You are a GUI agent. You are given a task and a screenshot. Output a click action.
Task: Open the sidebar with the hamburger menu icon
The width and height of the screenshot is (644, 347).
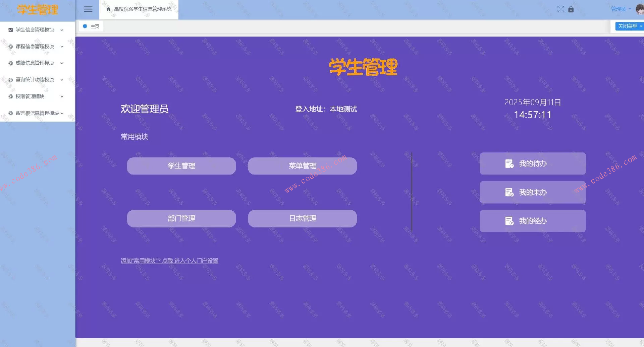point(88,9)
